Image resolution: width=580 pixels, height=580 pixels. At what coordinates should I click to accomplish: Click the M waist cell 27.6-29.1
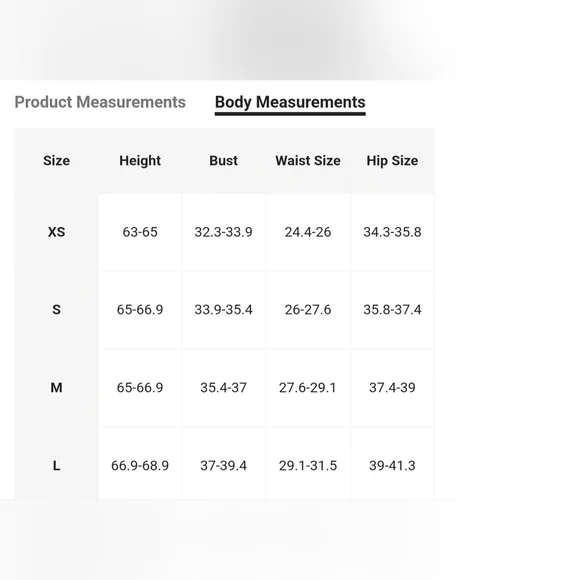tap(308, 388)
